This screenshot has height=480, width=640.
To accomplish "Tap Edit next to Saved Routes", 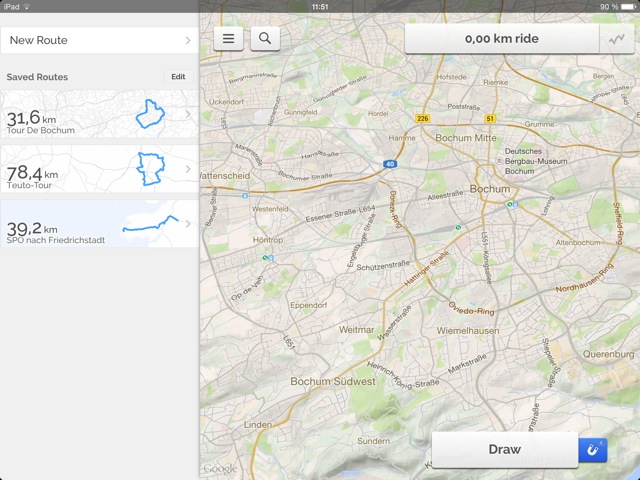I will click(178, 77).
